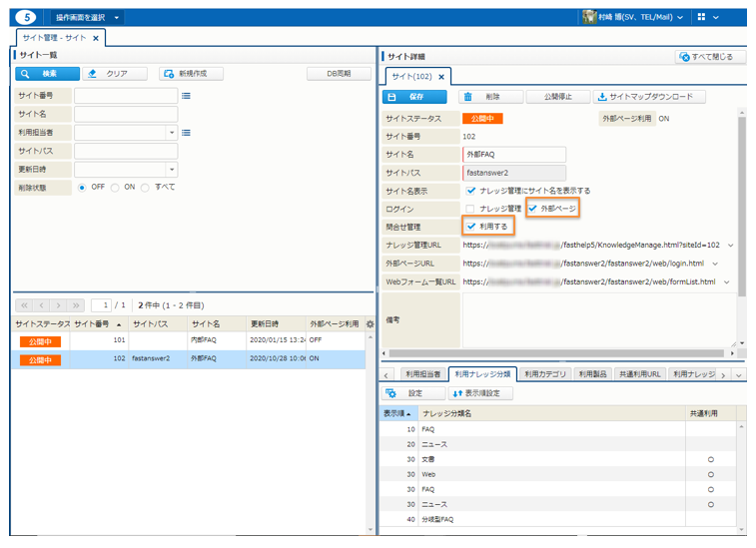Go to the next page arrow
The height and width of the screenshot is (548, 756).
(x=59, y=304)
